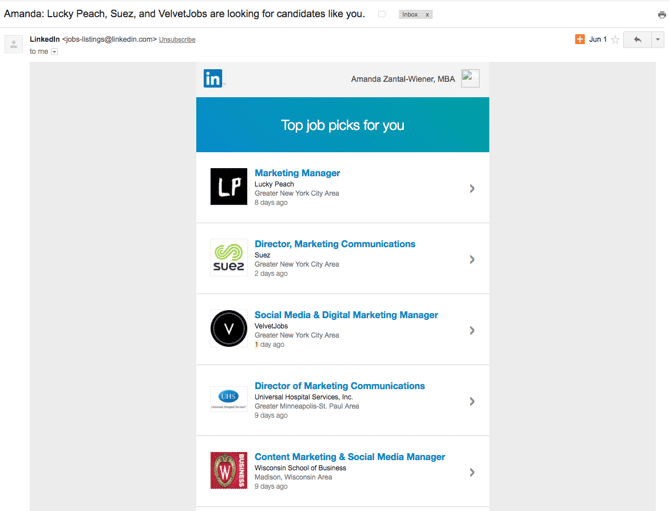Star this email from LinkedIn
The height and width of the screenshot is (511, 669).
click(615, 40)
